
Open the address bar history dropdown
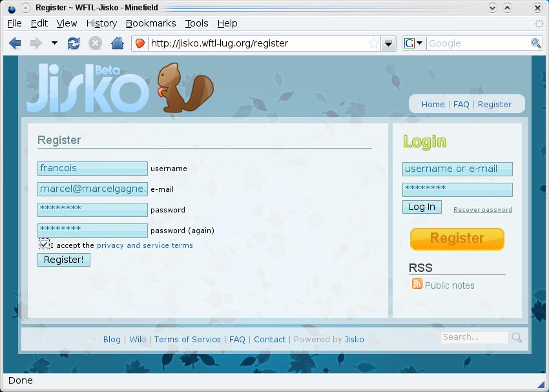tap(388, 43)
